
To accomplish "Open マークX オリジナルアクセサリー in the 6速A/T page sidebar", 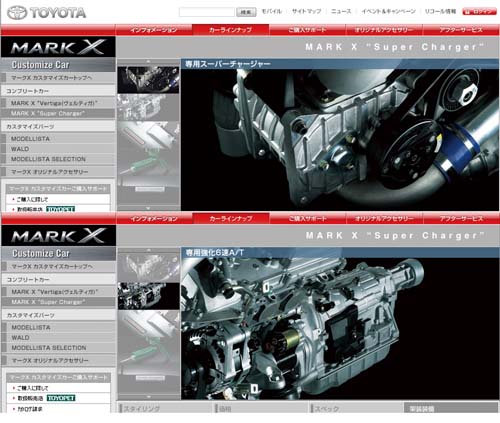I will 58,361.
